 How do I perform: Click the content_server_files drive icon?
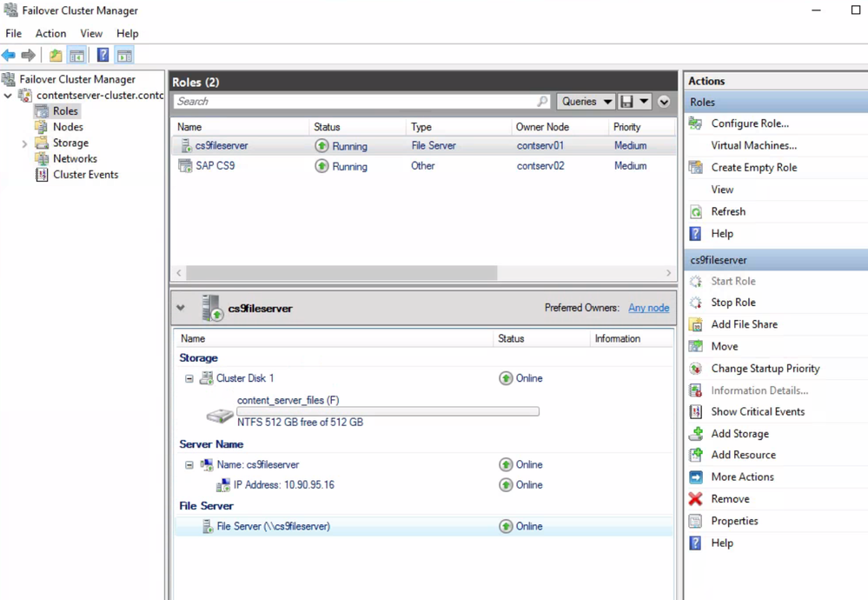(x=220, y=416)
